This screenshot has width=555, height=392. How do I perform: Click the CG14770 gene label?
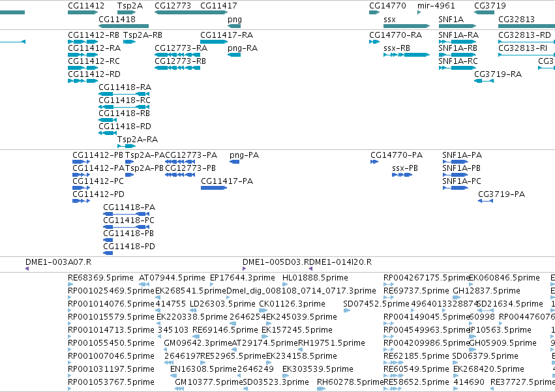coord(387,6)
